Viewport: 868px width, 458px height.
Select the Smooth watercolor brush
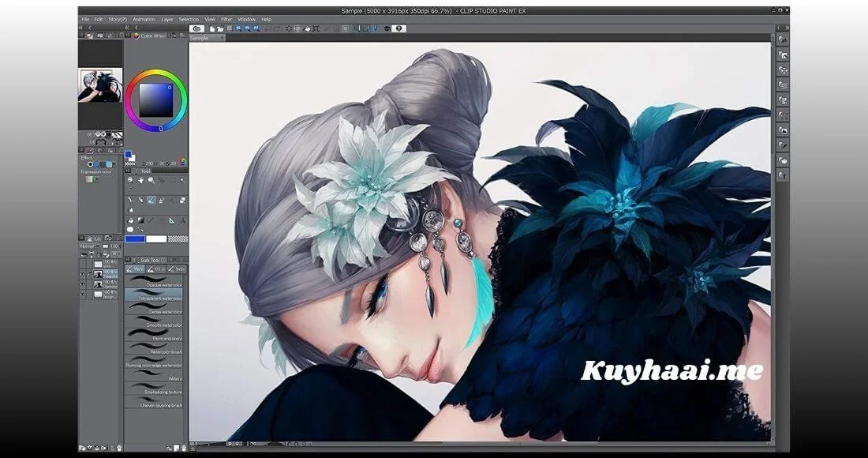tap(153, 321)
